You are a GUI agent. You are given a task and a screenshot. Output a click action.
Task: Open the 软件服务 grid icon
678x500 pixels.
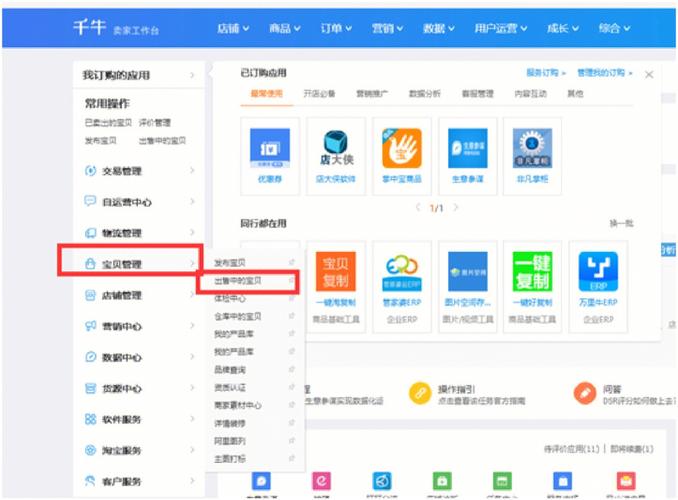click(90, 419)
